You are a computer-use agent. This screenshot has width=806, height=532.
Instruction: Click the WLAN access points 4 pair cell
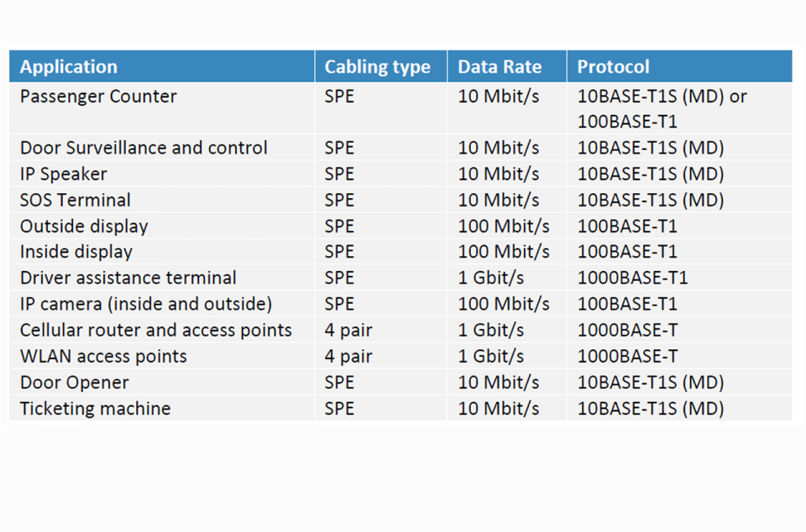point(348,356)
